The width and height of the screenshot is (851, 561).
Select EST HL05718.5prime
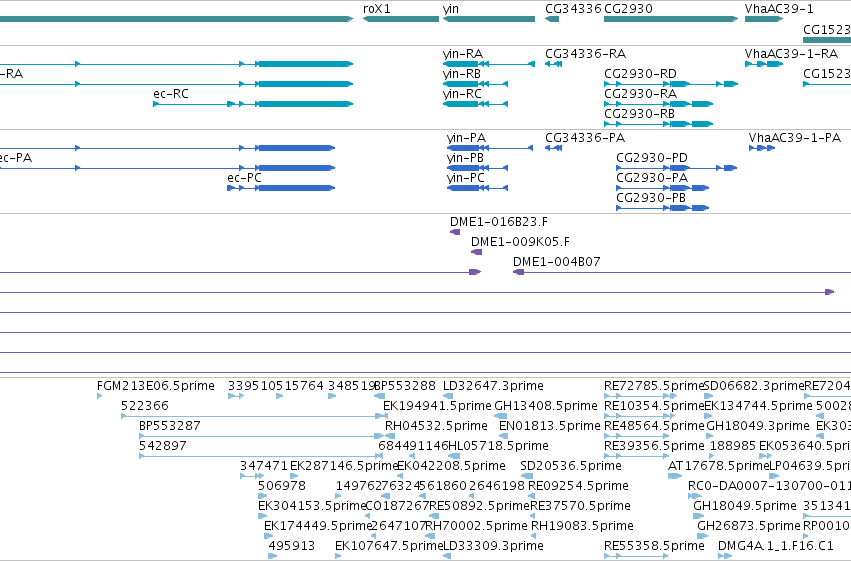coord(454,456)
